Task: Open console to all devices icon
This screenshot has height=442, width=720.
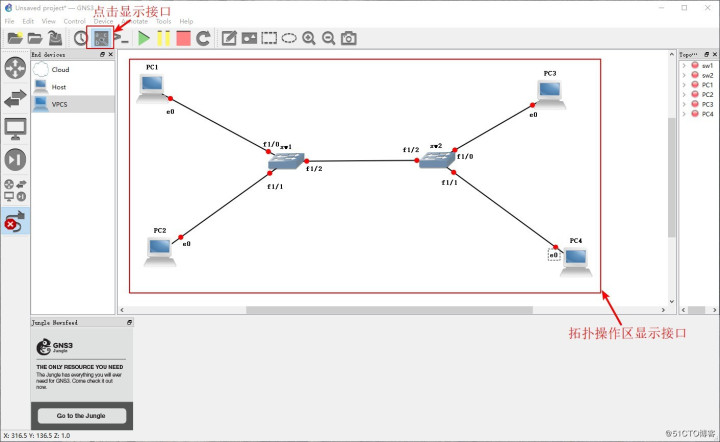Action: [122, 38]
